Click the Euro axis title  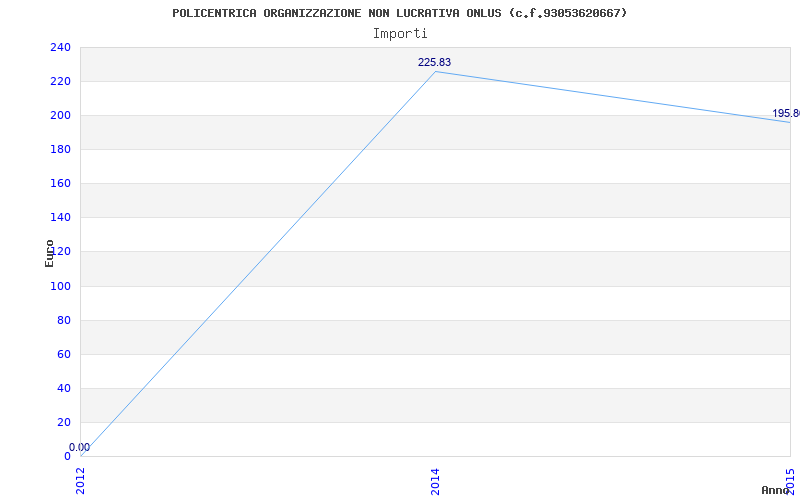49,253
